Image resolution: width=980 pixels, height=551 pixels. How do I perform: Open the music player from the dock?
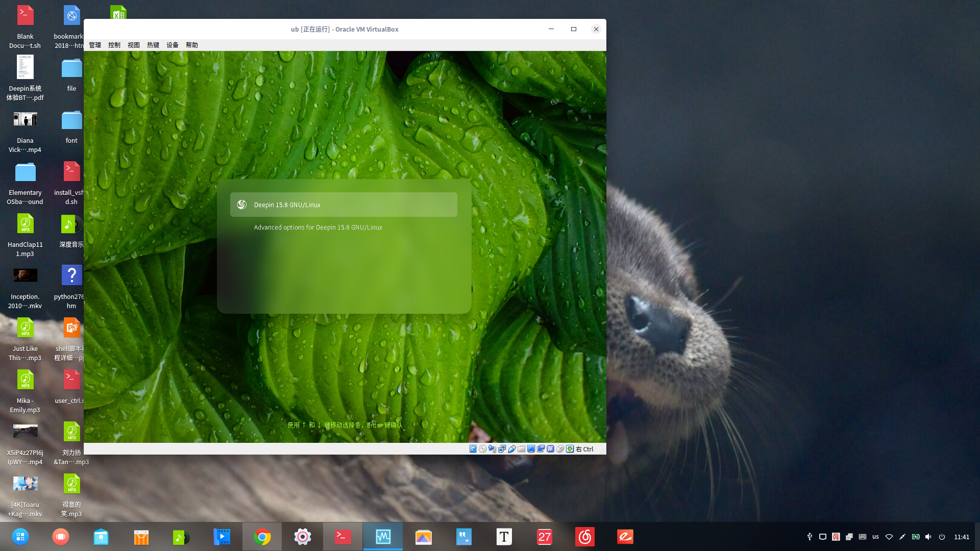[181, 536]
